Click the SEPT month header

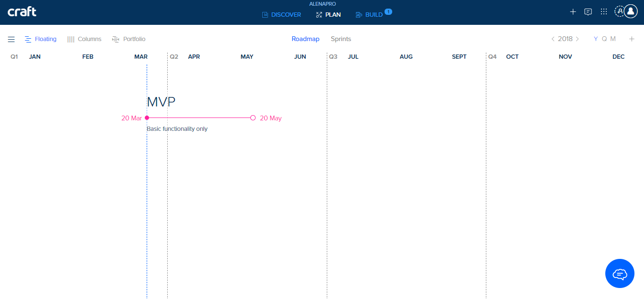pos(459,57)
